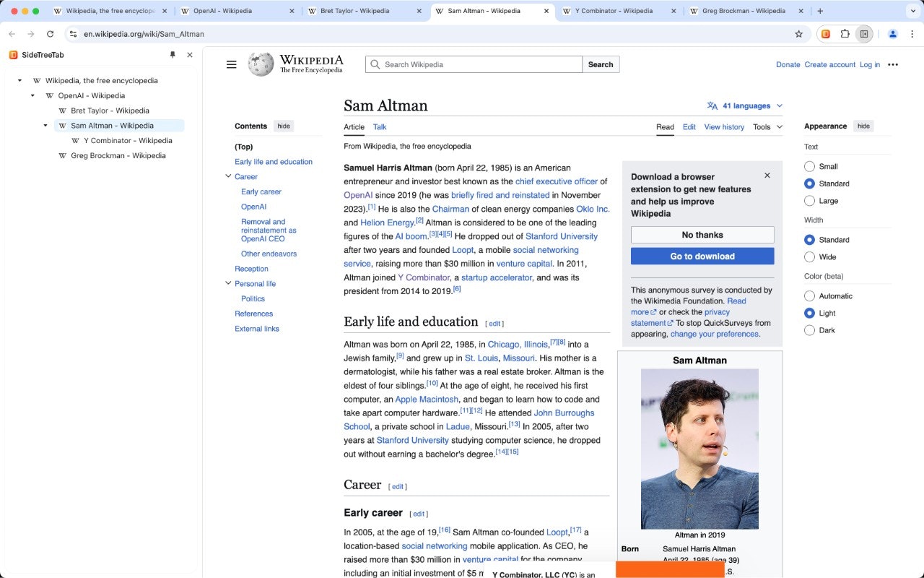Image resolution: width=924 pixels, height=578 pixels.
Task: Hide the Contents sidebar
Action: (x=284, y=126)
